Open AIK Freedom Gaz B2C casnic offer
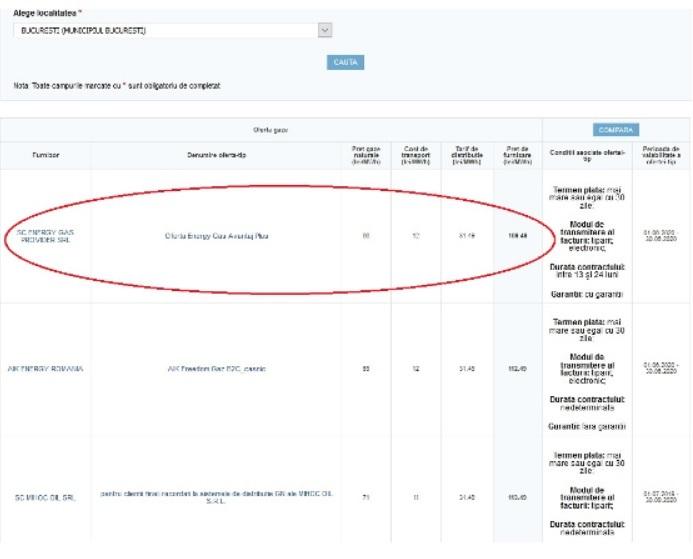The width and height of the screenshot is (693, 559). [x=217, y=368]
